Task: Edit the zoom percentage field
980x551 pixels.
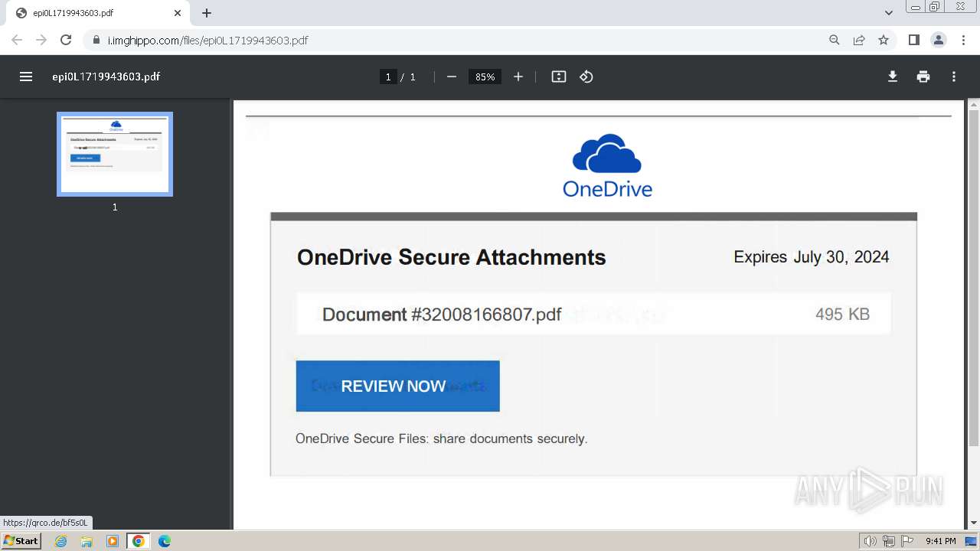Action: click(x=485, y=77)
